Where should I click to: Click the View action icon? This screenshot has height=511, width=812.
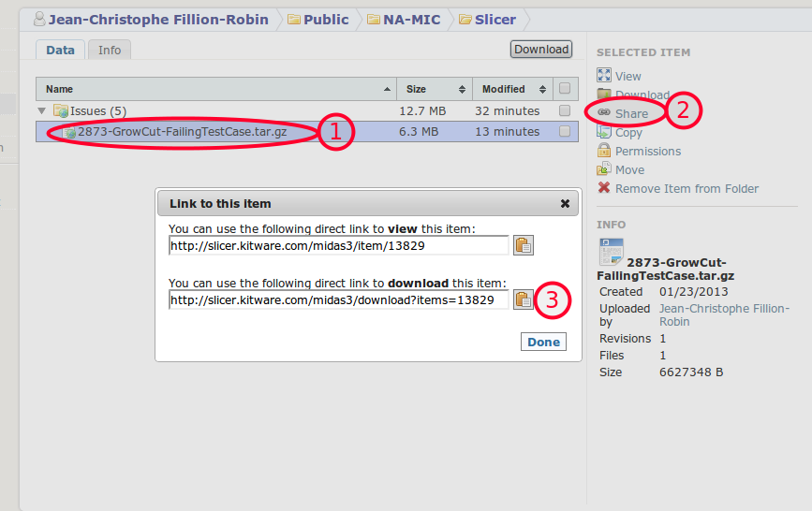tap(604, 76)
